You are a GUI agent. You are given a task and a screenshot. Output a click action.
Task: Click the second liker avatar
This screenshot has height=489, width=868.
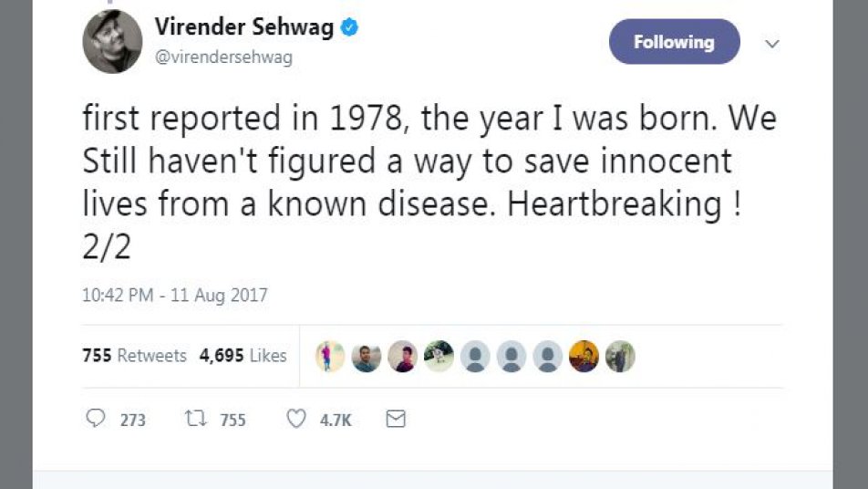(x=366, y=356)
